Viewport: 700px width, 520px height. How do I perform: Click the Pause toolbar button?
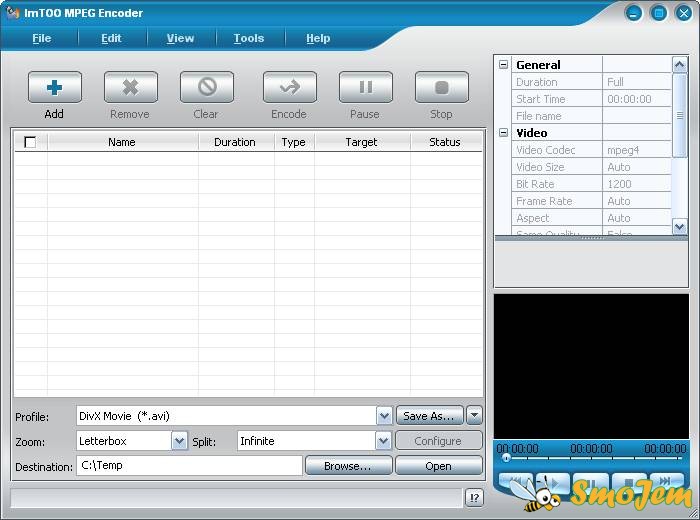click(x=366, y=87)
